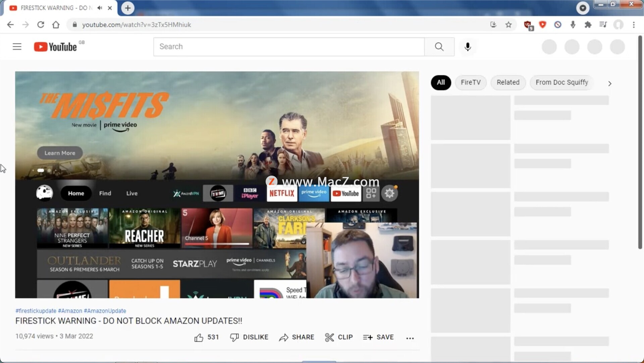Click the microphone extension icon in toolbar
This screenshot has width=644, height=363.
click(x=573, y=25)
